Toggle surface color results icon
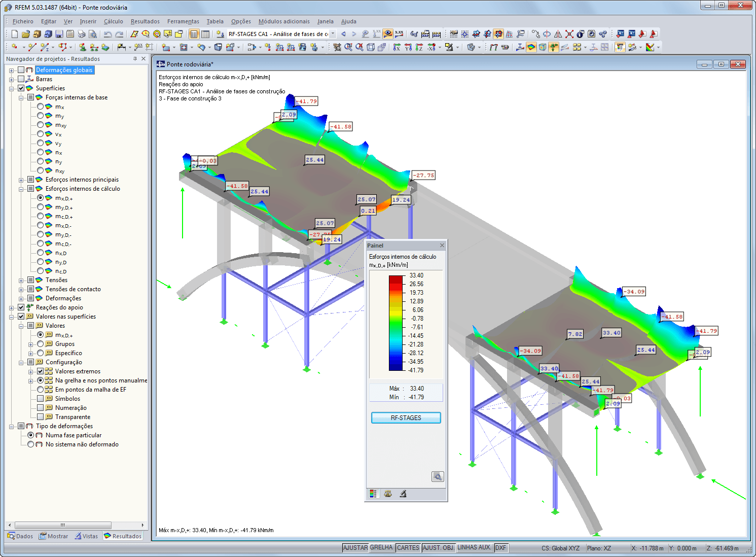756x557 pixels. point(531,47)
